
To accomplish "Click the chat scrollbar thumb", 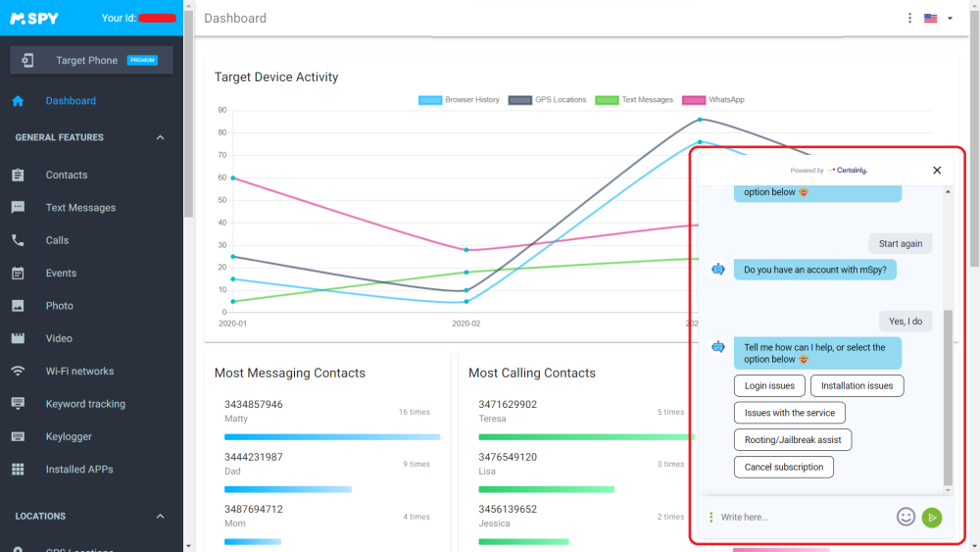I will (x=948, y=398).
